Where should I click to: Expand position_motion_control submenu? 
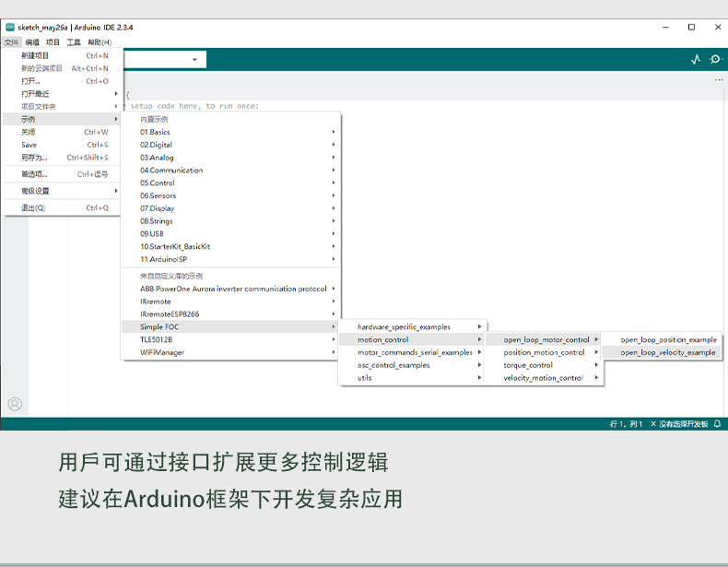(544, 352)
